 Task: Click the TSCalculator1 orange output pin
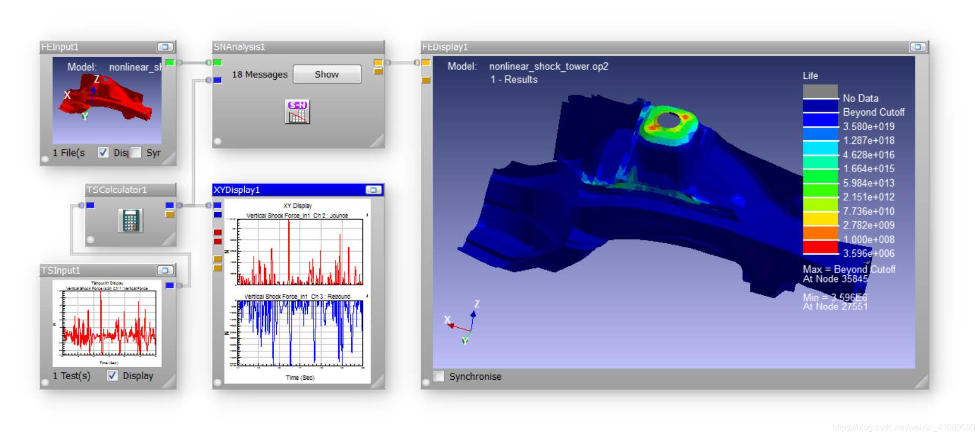click(x=170, y=214)
